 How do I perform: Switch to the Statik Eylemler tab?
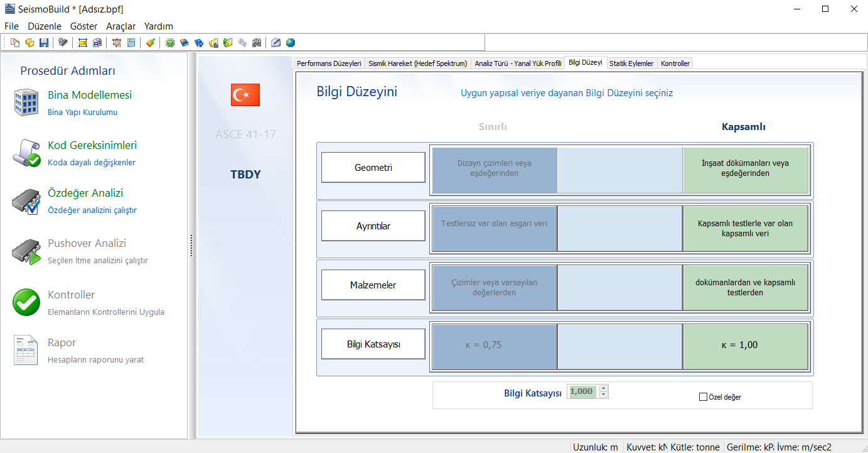[631, 63]
